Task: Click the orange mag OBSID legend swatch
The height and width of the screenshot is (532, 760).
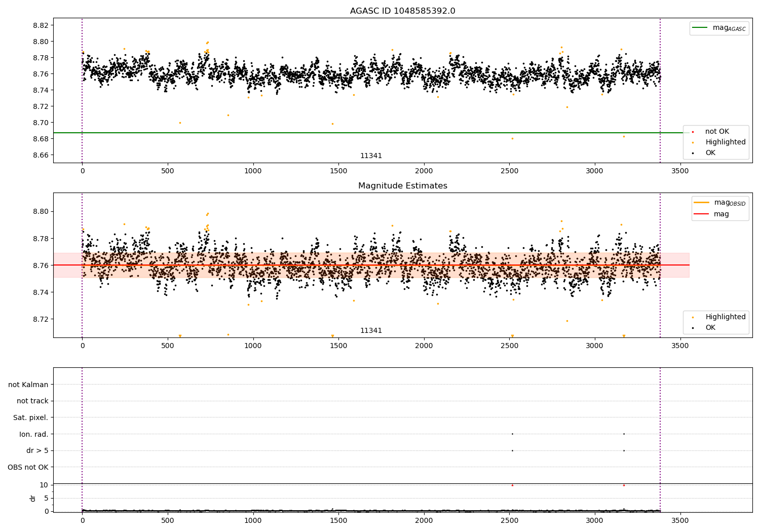Action: pos(702,203)
